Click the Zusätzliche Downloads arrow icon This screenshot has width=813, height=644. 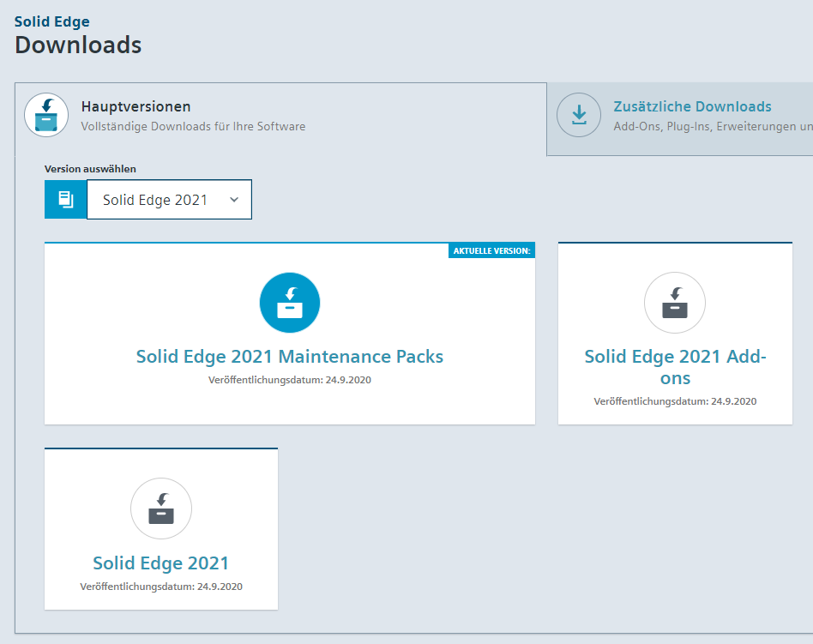coord(579,115)
